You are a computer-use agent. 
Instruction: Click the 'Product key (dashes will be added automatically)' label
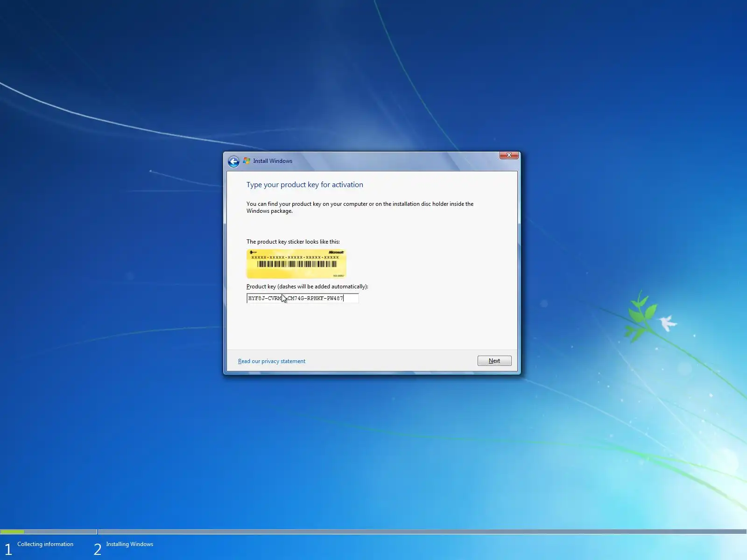click(307, 287)
